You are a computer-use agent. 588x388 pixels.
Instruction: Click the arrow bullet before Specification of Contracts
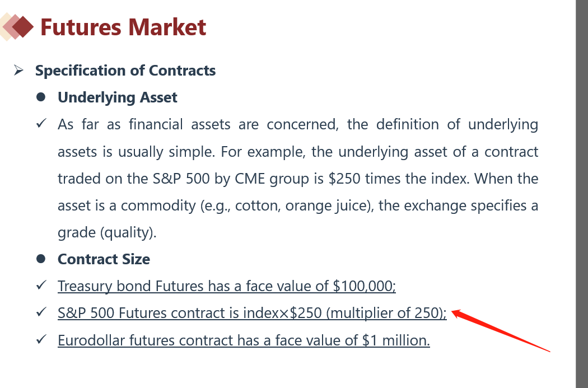click(x=18, y=71)
